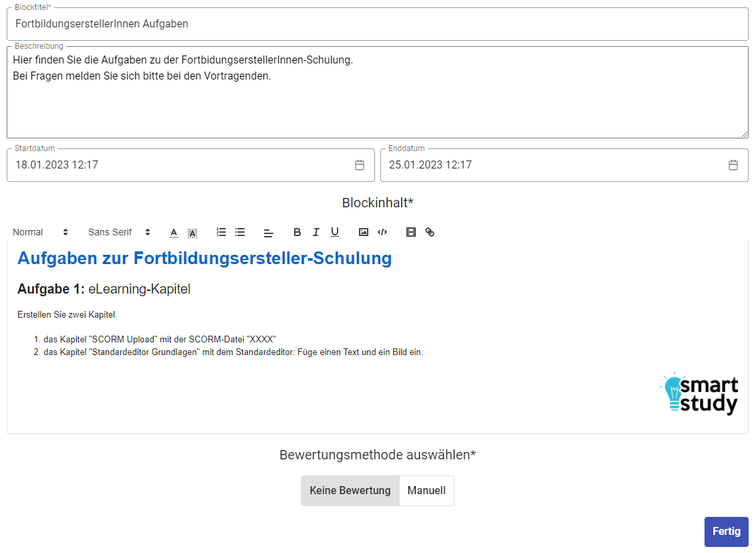Image resolution: width=756 pixels, height=553 pixels.
Task: Toggle bold formatting in the editor toolbar
Action: 297,232
